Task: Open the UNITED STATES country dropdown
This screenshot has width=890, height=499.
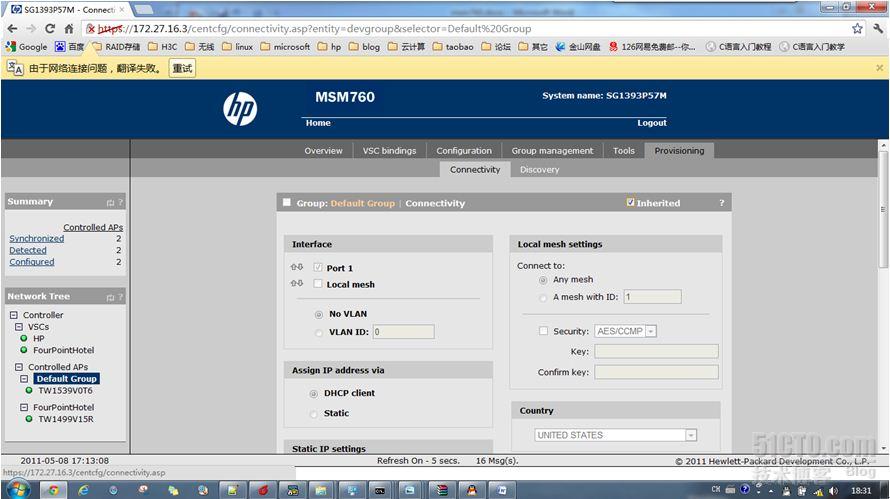Action: (x=615, y=435)
